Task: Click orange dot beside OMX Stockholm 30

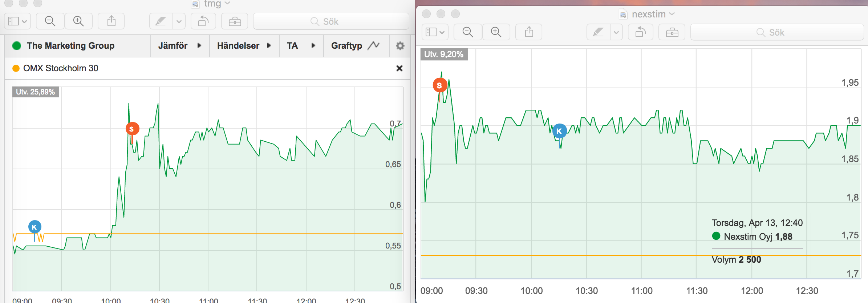Action: click(16, 68)
